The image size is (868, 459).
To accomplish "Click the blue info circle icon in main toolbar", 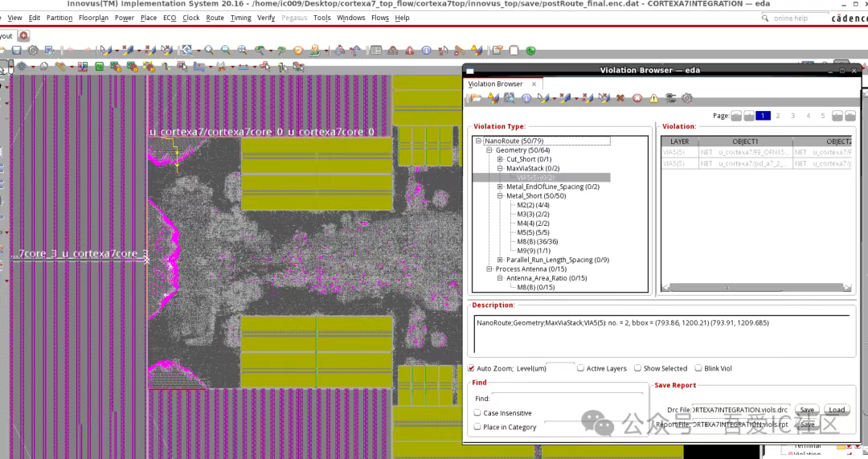I will pyautogui.click(x=426, y=51).
